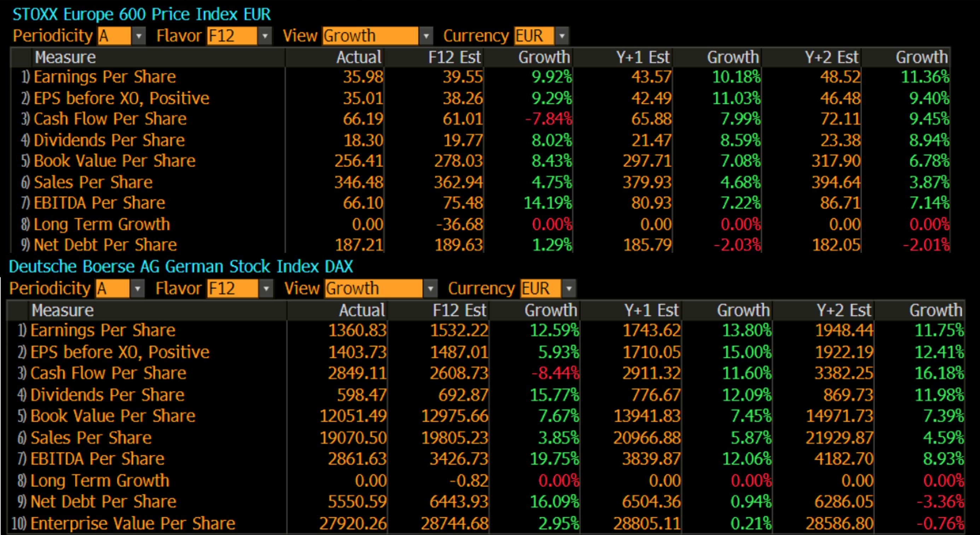
Task: Open DAX panel Periodicity dropdown arrow
Action: 137,289
